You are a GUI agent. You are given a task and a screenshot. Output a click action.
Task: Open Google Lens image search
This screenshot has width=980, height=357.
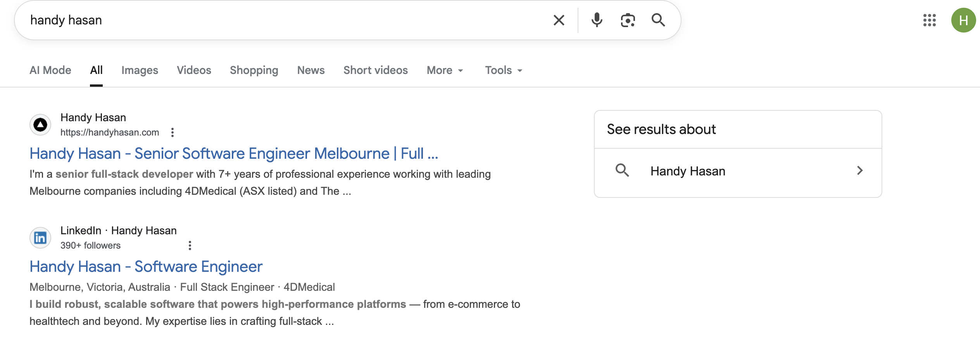click(627, 20)
